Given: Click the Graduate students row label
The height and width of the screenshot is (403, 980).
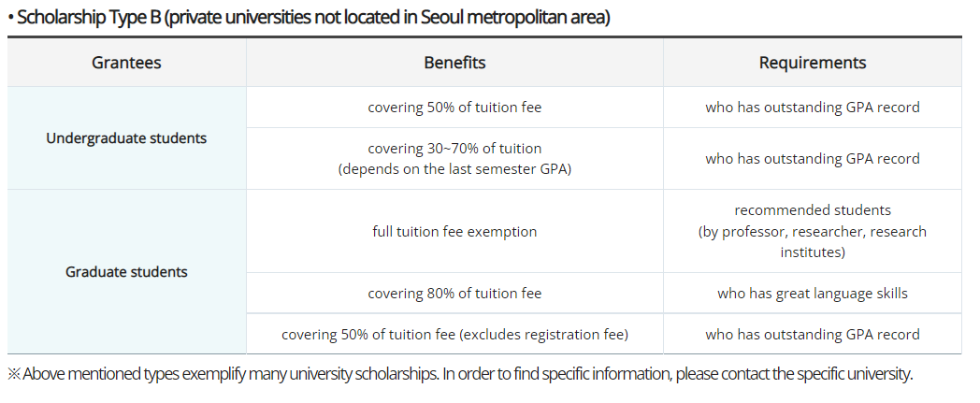Looking at the screenshot, I should coord(126,272).
